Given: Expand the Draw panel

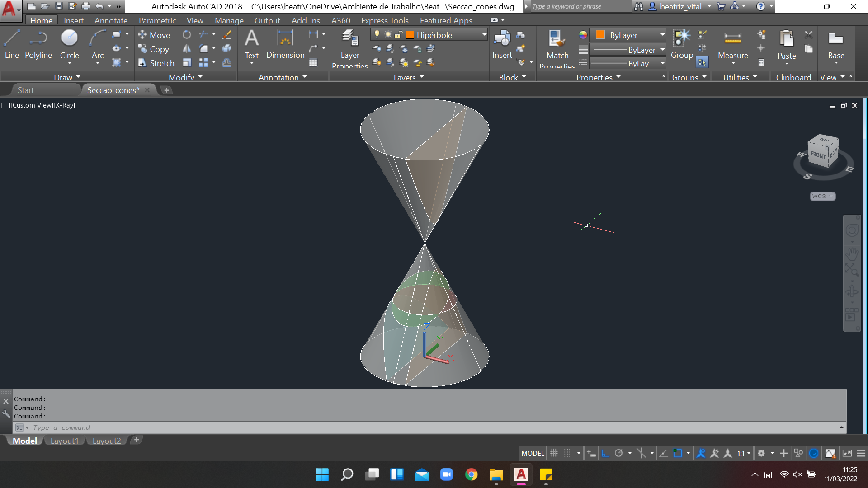Looking at the screenshot, I should (67, 77).
